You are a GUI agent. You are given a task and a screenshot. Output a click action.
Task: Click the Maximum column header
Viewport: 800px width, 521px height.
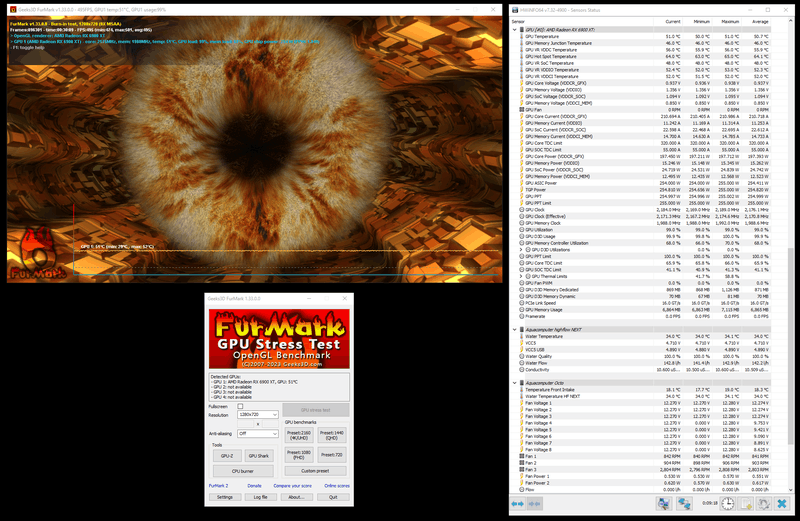tap(727, 21)
